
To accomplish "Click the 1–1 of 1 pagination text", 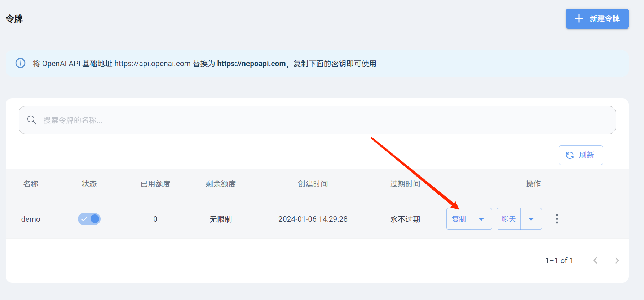I will coord(559,260).
